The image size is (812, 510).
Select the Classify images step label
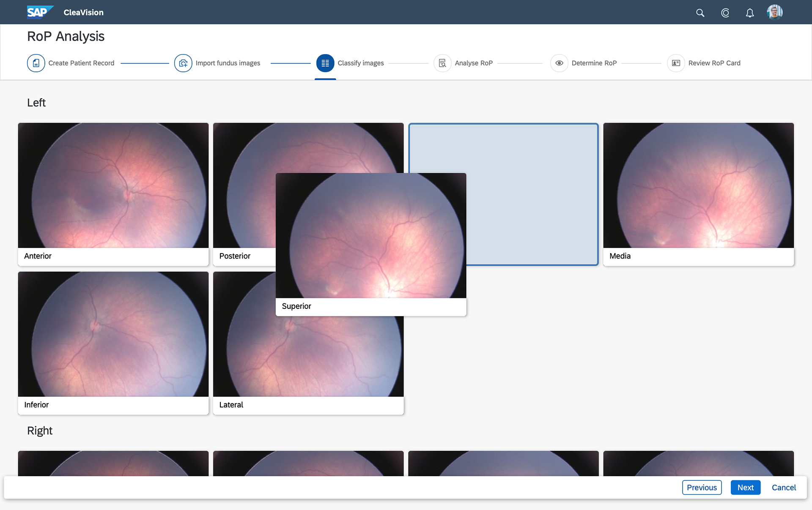pos(361,63)
